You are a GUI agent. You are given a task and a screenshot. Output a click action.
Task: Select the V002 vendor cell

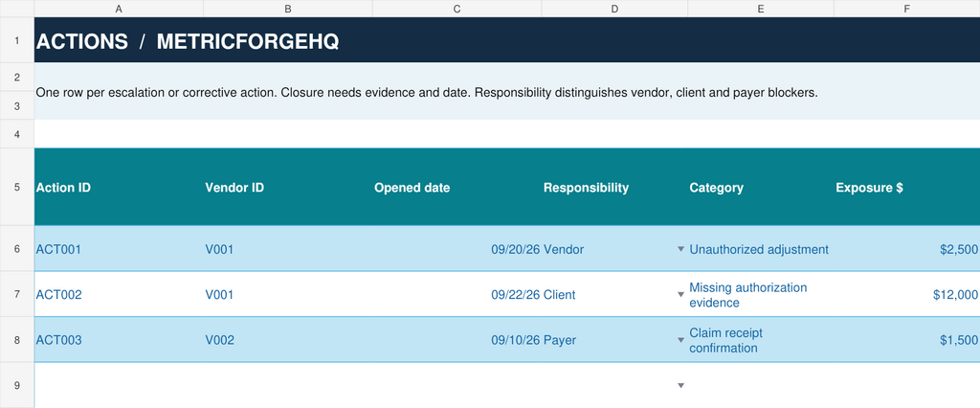pyautogui.click(x=287, y=340)
